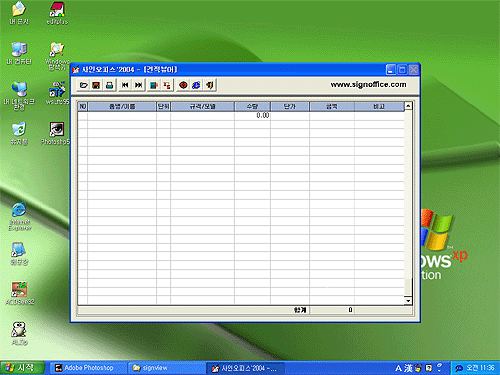This screenshot has width=500, height=375.
Task: Click the grid scrollbar down arrow
Action: point(408,301)
